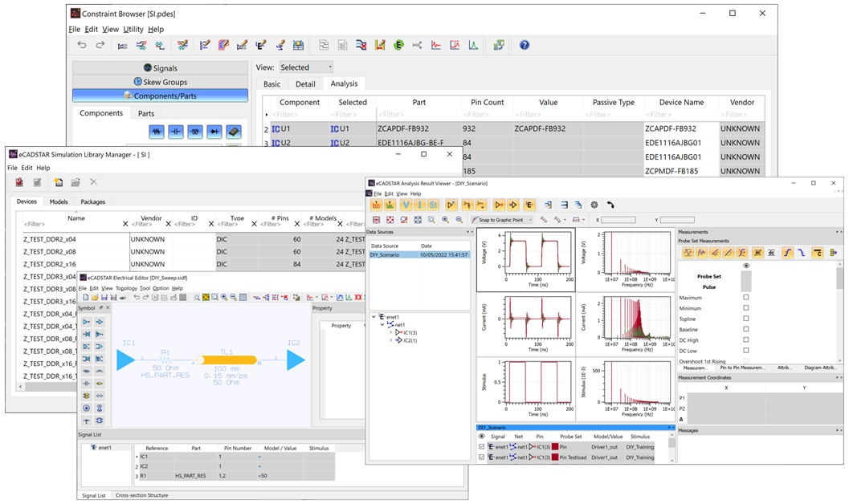The height and width of the screenshot is (504, 849).
Task: Click the St stimulus button in Analysis Result Viewer
Action: tap(433, 205)
